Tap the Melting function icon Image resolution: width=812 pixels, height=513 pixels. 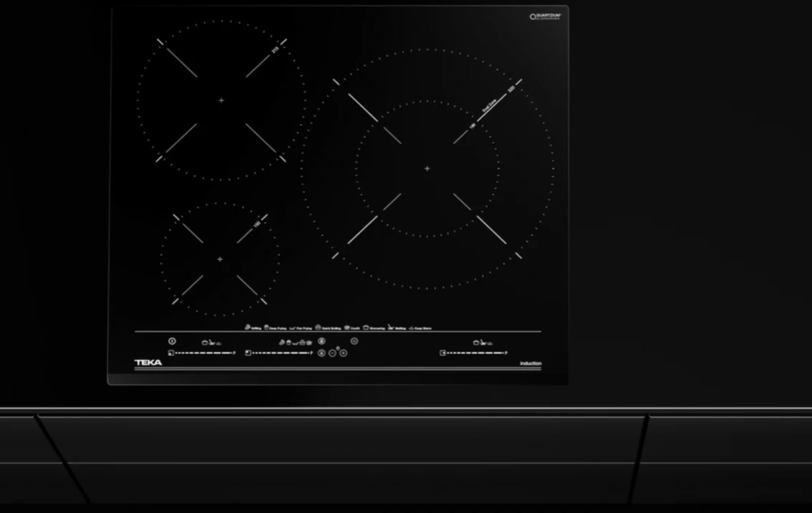tap(390, 327)
